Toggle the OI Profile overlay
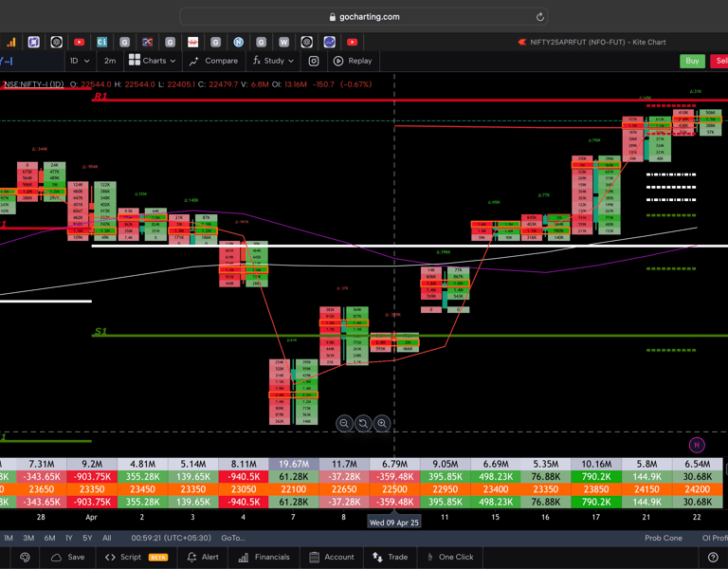 coord(715,538)
